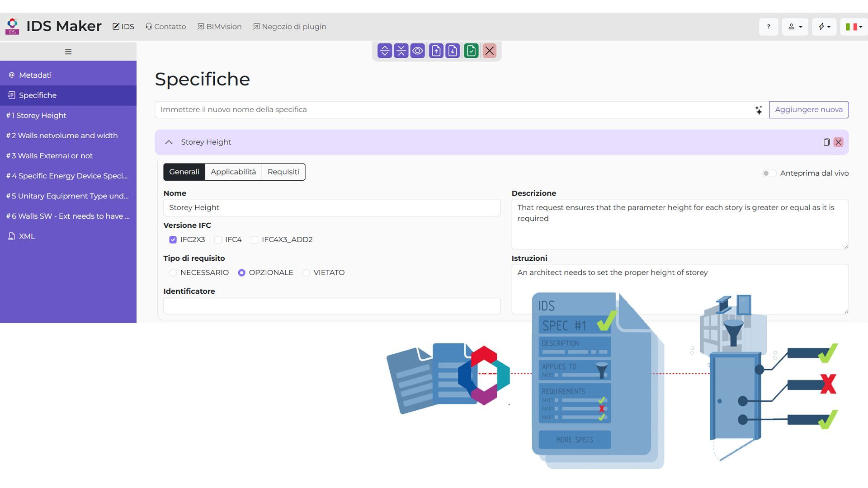Viewport: 868px width, 488px height.
Task: Click the AI sparkle icon in name field
Action: click(759, 110)
